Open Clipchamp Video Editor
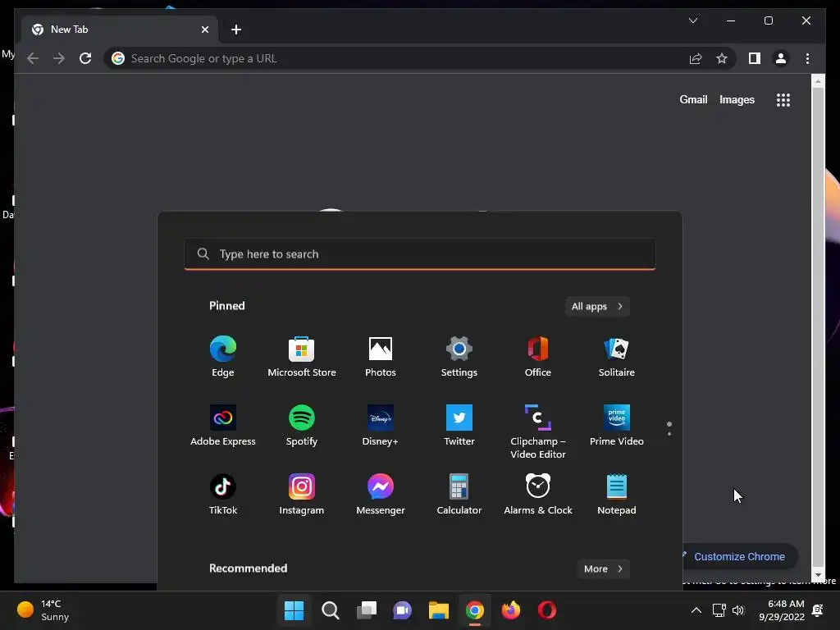The image size is (840, 630). click(x=538, y=431)
